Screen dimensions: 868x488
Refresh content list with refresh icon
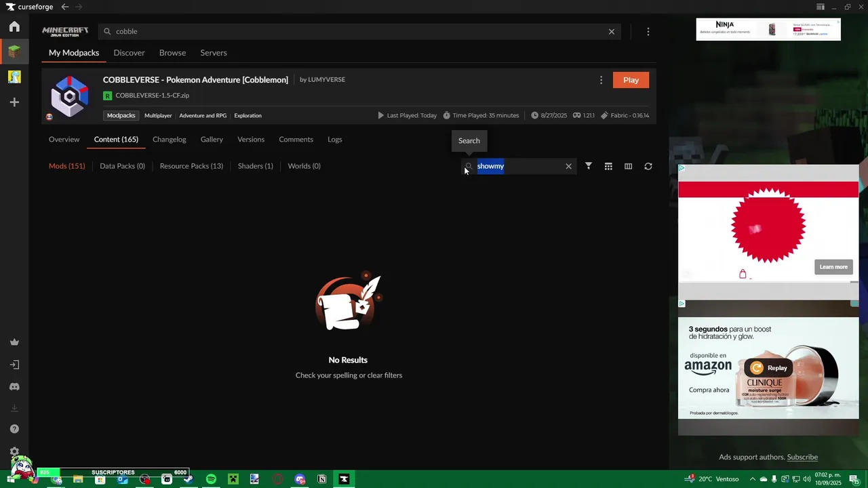coord(648,166)
